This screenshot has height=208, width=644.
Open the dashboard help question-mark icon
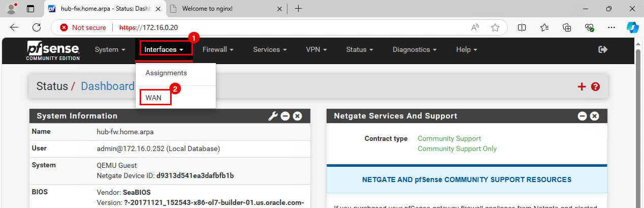tap(596, 87)
